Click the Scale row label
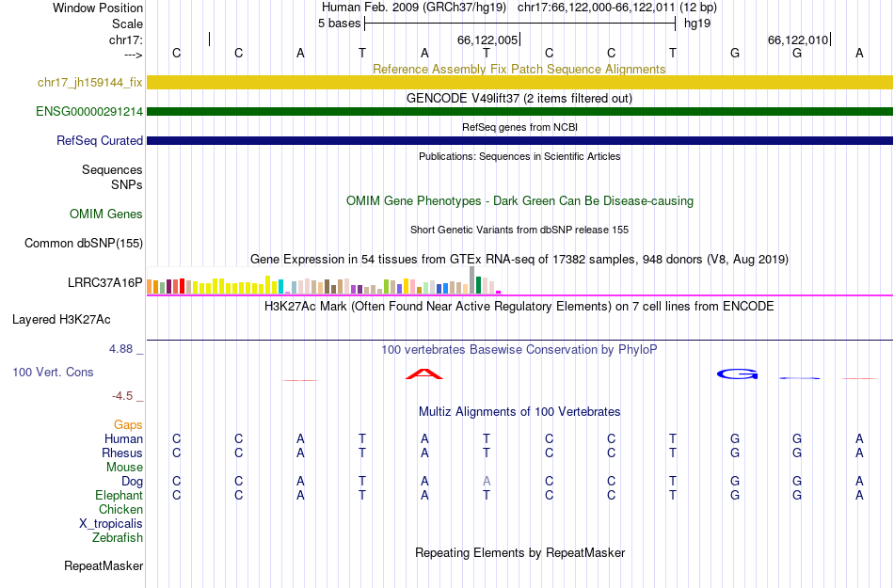894x588 pixels. coord(128,24)
